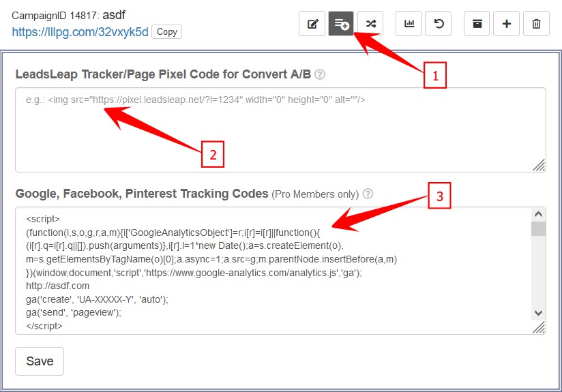Open the bar chart statistics icon
Viewport: 562px width, 392px height.
(409, 24)
